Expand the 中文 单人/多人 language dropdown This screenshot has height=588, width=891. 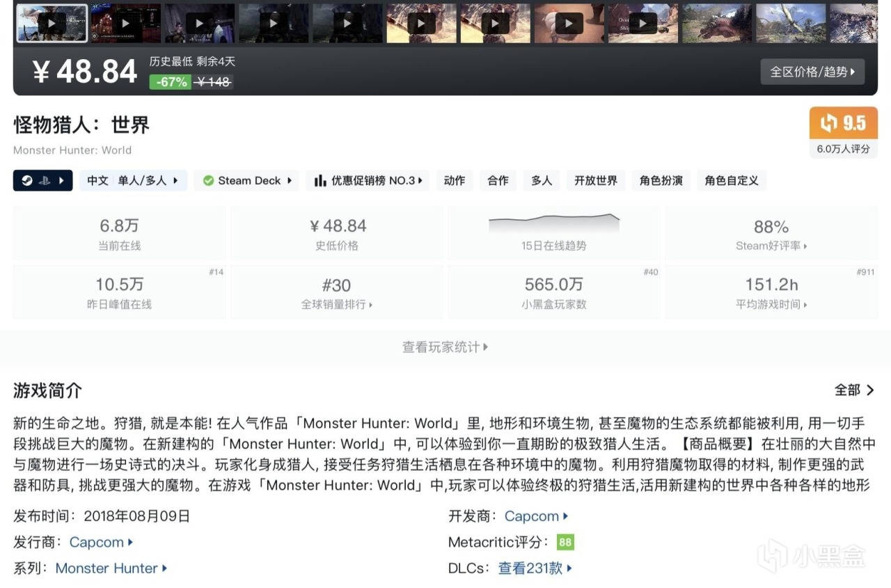click(133, 181)
